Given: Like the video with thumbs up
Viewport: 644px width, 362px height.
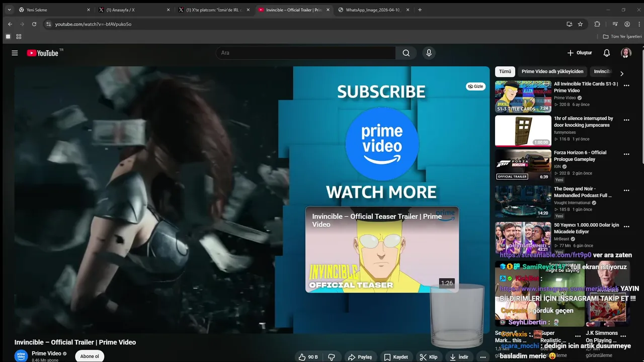Looking at the screenshot, I should [308, 357].
